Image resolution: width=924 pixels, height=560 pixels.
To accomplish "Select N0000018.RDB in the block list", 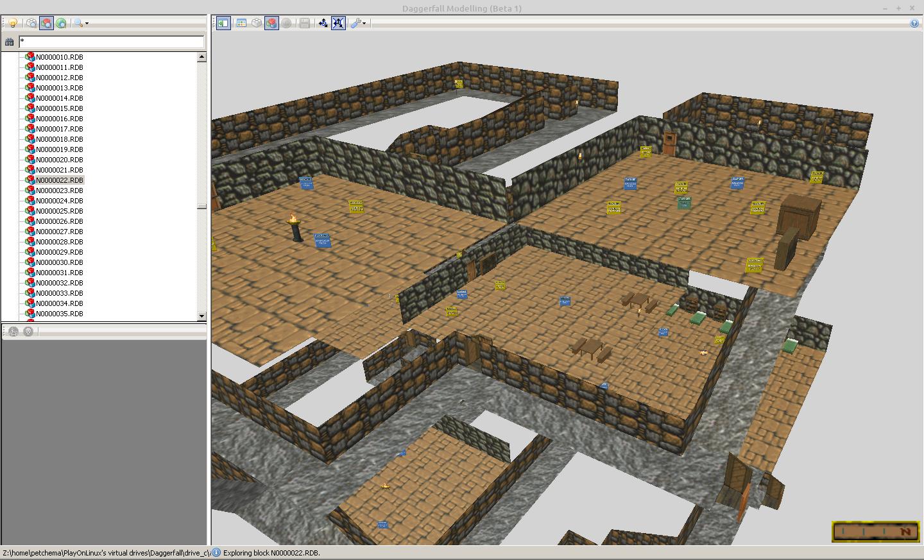I will pyautogui.click(x=59, y=139).
